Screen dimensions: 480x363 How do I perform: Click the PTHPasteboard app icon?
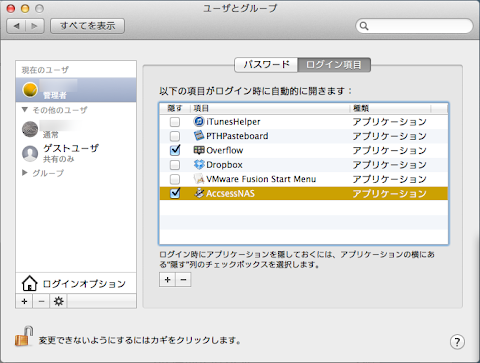199,136
